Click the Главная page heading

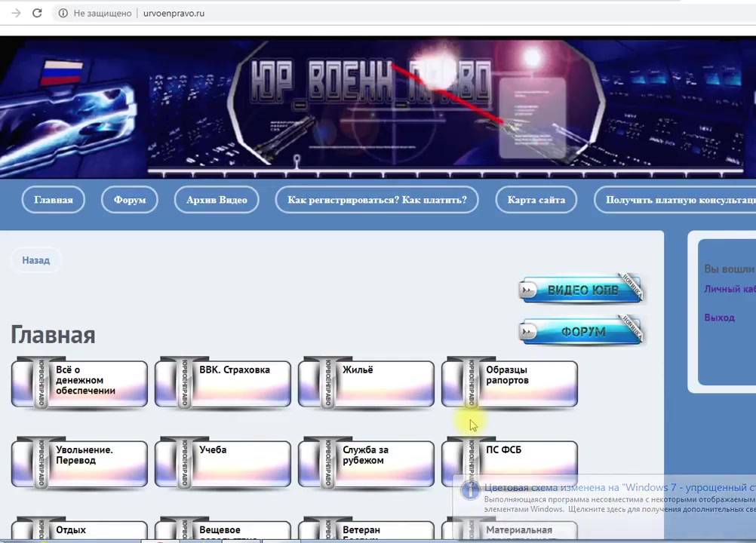click(x=53, y=334)
